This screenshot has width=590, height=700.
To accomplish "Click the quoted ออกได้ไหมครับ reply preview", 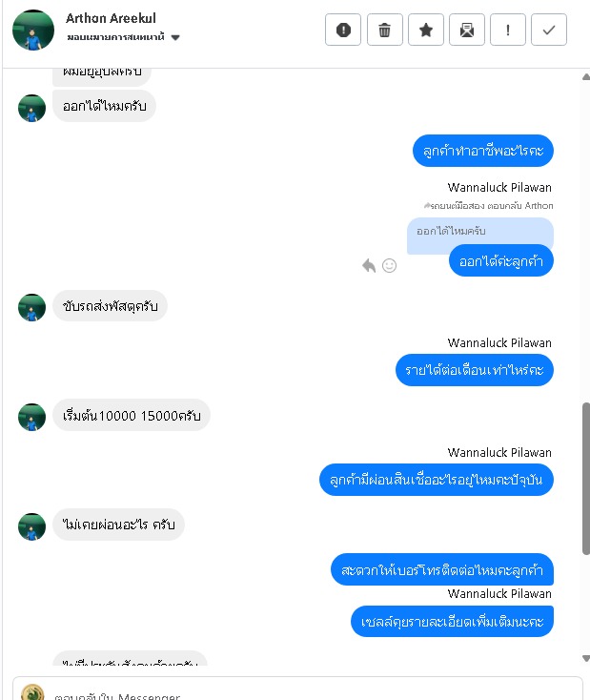I will (479, 231).
